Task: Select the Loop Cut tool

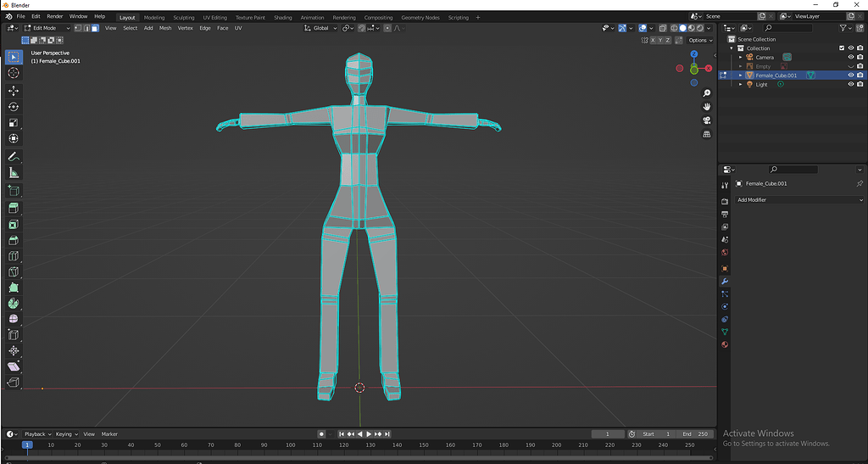Action: [x=14, y=256]
